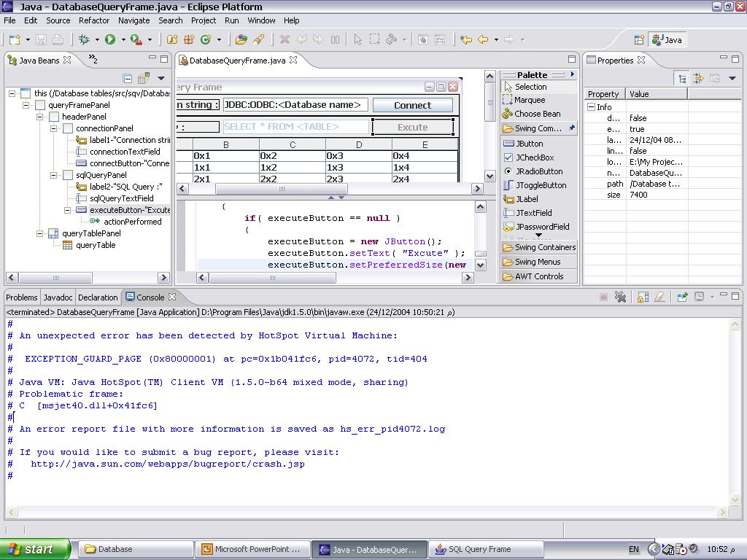Pick JCheckBox from the Palette
The height and width of the screenshot is (560, 747).
click(529, 157)
